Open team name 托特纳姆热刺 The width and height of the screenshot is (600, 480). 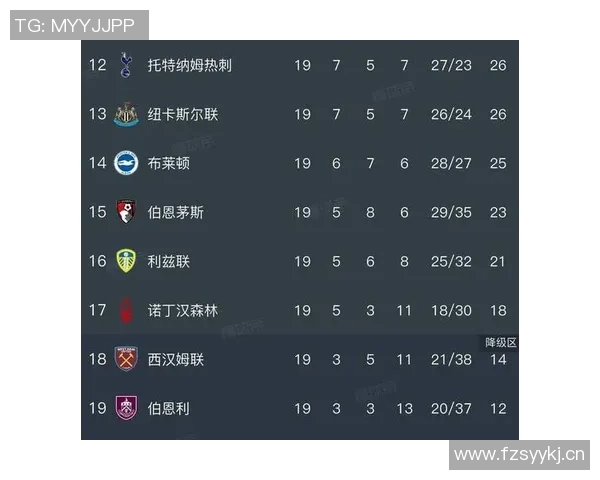coord(189,66)
